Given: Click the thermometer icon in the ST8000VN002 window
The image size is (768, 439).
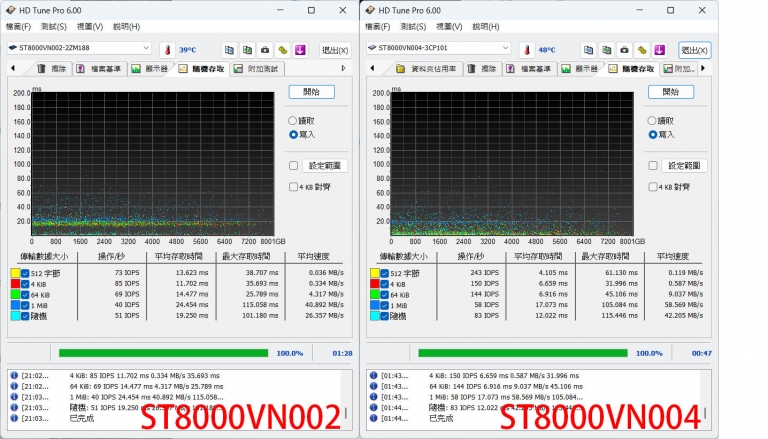Looking at the screenshot, I should (x=168, y=49).
